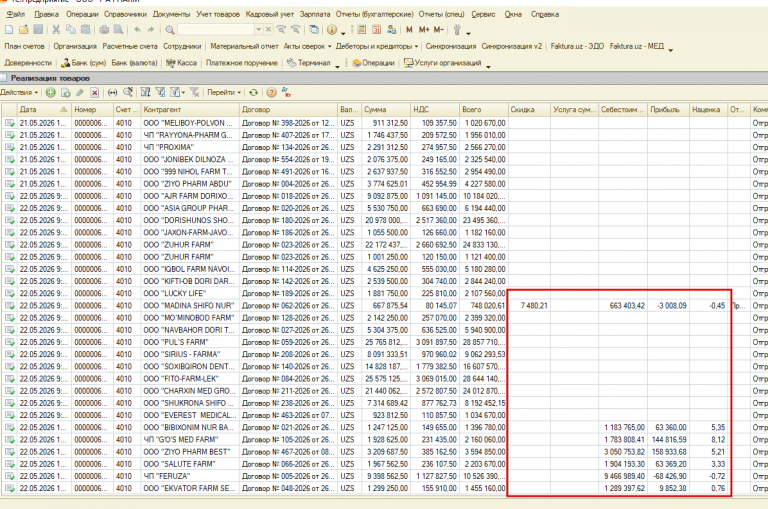Screen dimensions: 768x509
Task: Click the Материальный отчет button
Action: point(244,47)
